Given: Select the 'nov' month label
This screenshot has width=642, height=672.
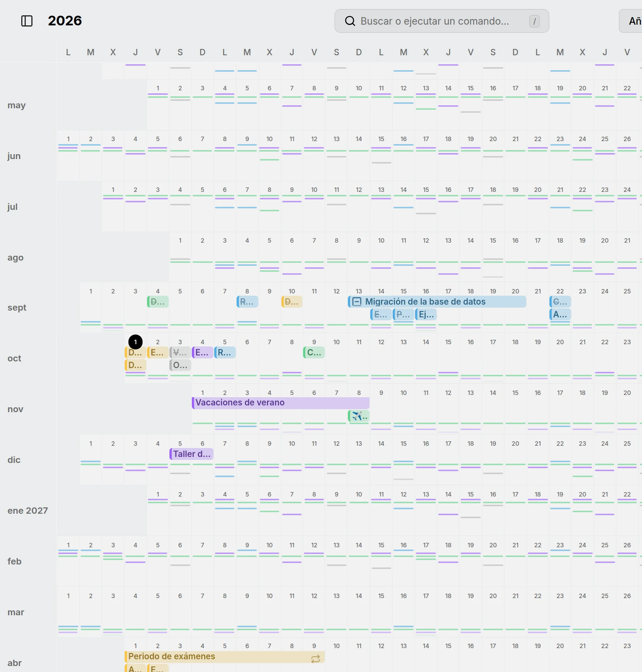Looking at the screenshot, I should click(15, 409).
